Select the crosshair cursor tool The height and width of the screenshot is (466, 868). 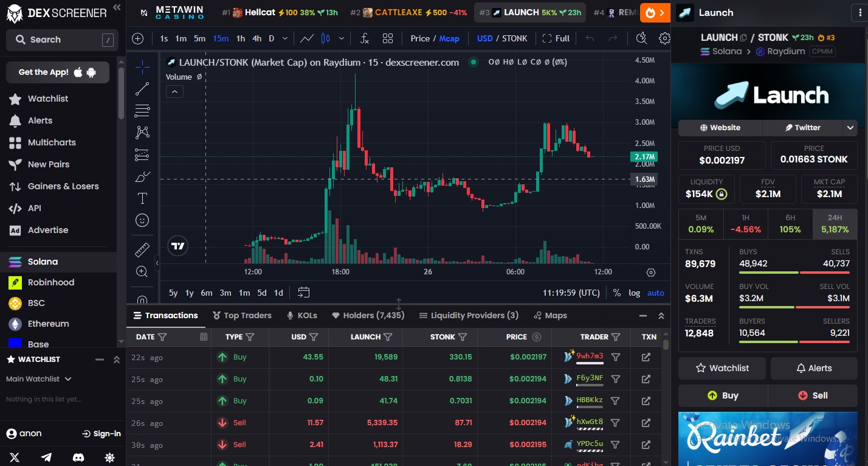click(142, 66)
